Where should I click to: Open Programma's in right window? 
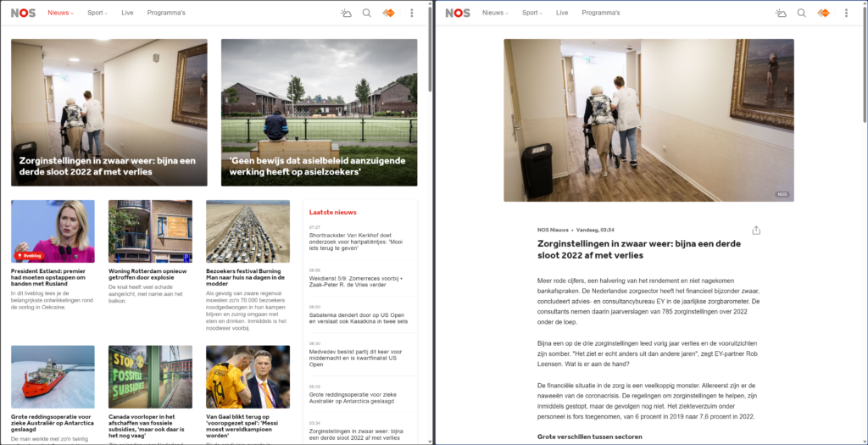pyautogui.click(x=601, y=13)
